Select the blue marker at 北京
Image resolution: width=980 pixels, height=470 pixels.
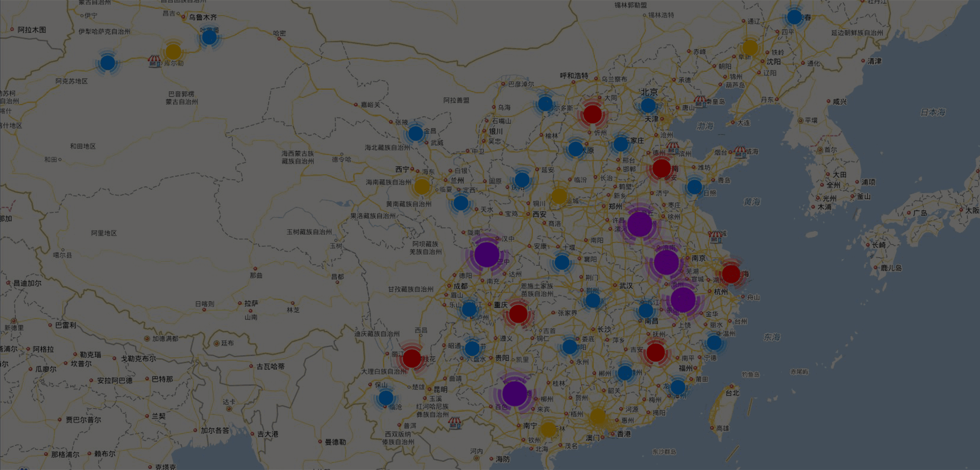[648, 106]
